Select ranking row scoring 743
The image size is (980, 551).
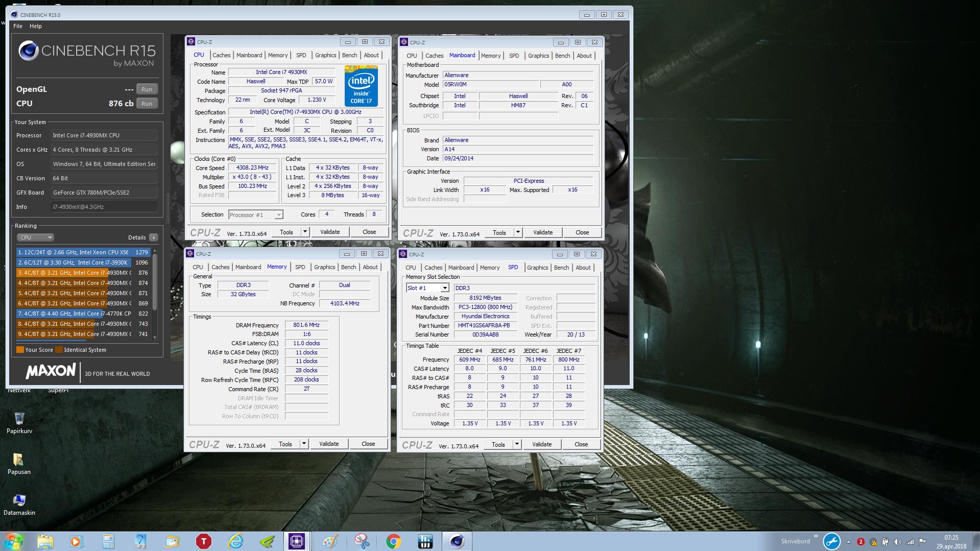tap(83, 324)
